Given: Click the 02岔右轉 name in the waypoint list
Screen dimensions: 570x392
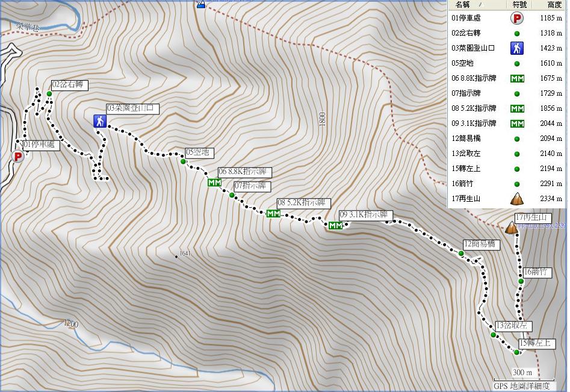Looking at the screenshot, I should [466, 33].
